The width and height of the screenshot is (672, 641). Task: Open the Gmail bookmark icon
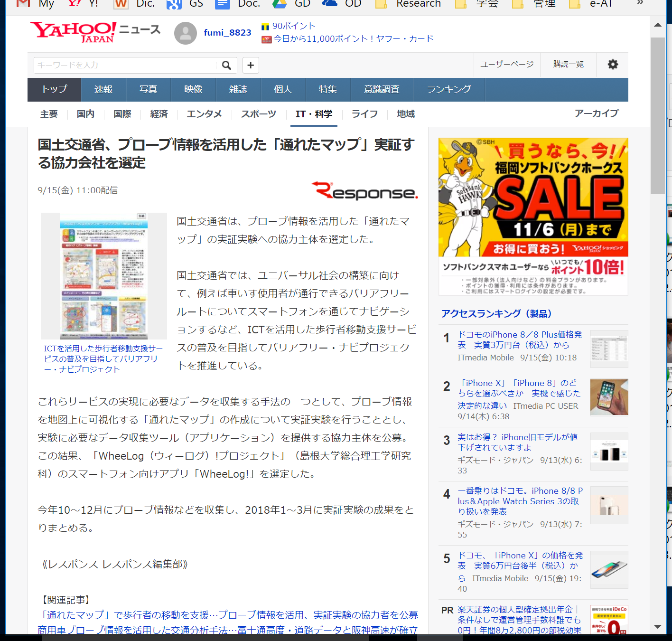click(23, 3)
